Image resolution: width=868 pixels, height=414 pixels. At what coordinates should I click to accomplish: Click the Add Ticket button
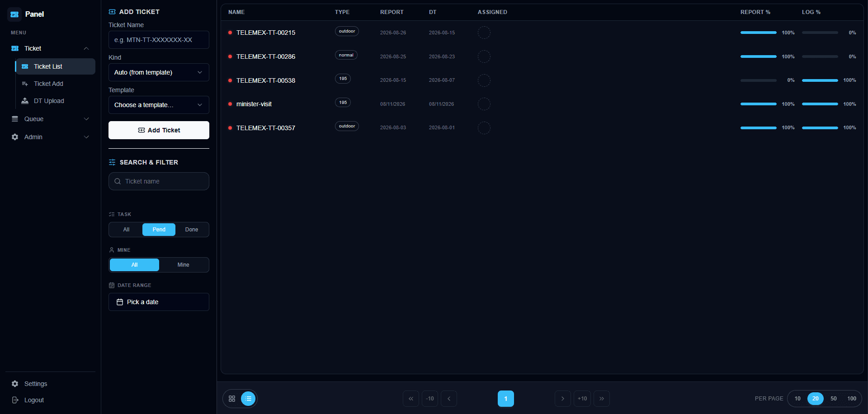click(x=159, y=130)
